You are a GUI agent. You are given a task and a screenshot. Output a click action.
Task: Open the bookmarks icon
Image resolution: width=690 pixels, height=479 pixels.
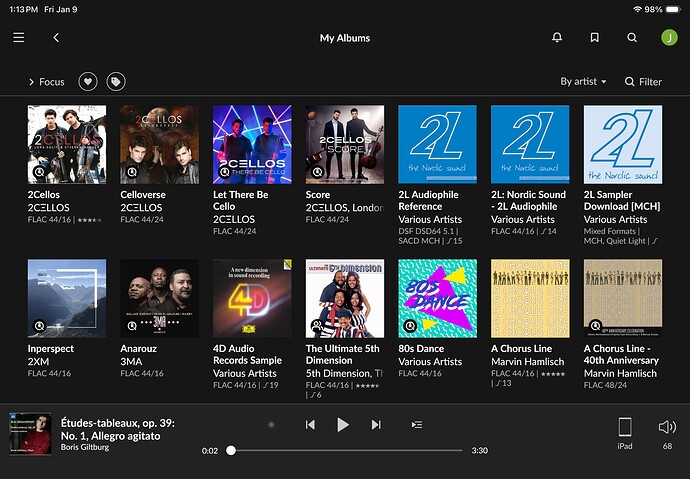pyautogui.click(x=594, y=38)
